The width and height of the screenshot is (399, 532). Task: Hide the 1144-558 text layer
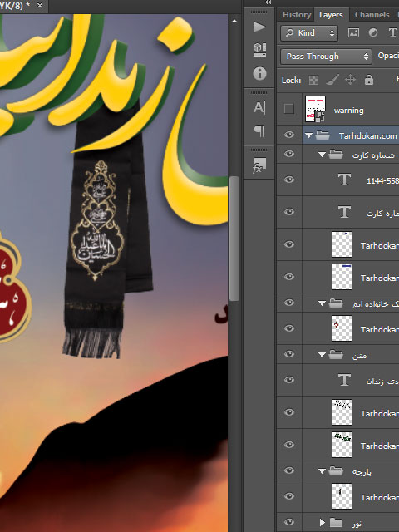pos(289,180)
